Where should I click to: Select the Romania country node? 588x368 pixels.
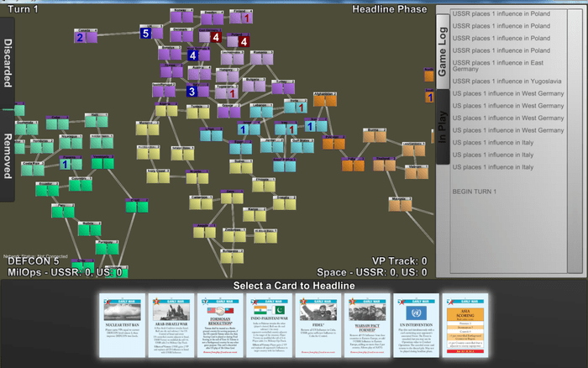coord(261,57)
